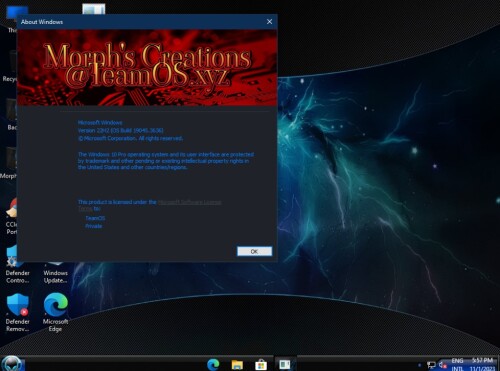Select the Windows Update desktop shortcut
The height and width of the screenshot is (371, 500).
(x=55, y=273)
